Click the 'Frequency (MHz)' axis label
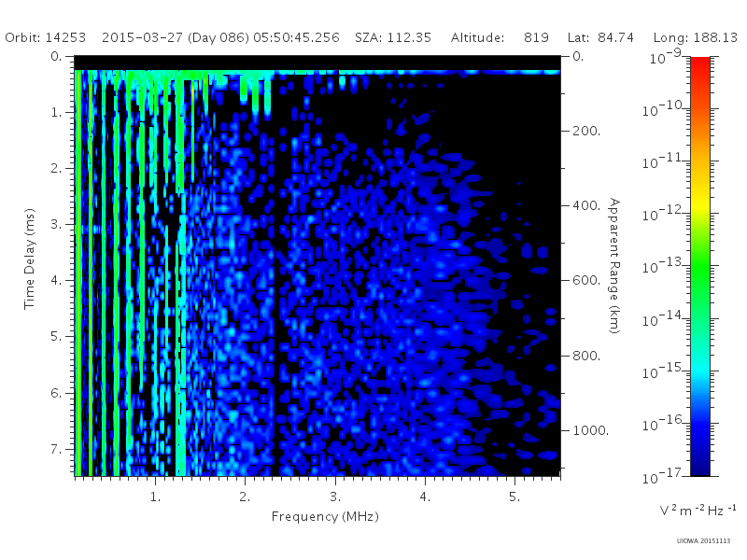 click(x=325, y=516)
